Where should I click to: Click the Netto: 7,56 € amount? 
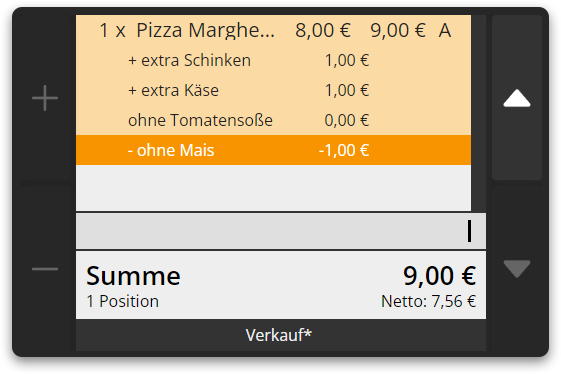(428, 301)
